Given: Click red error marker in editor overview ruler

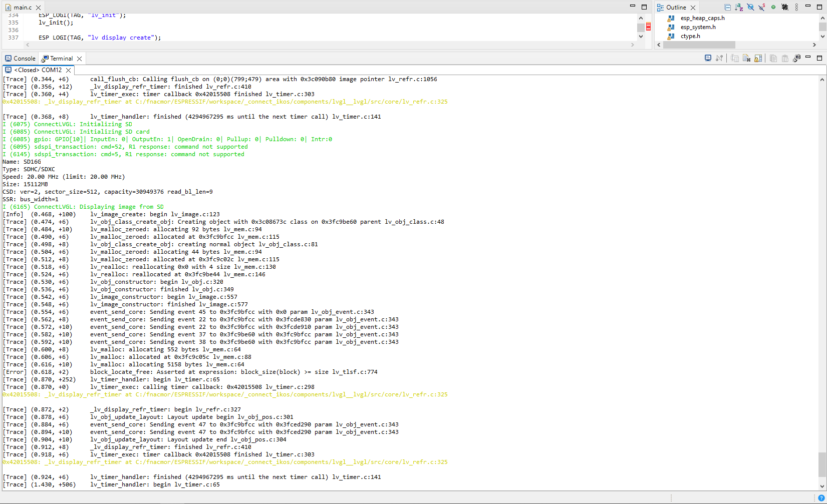Looking at the screenshot, I should click(648, 27).
